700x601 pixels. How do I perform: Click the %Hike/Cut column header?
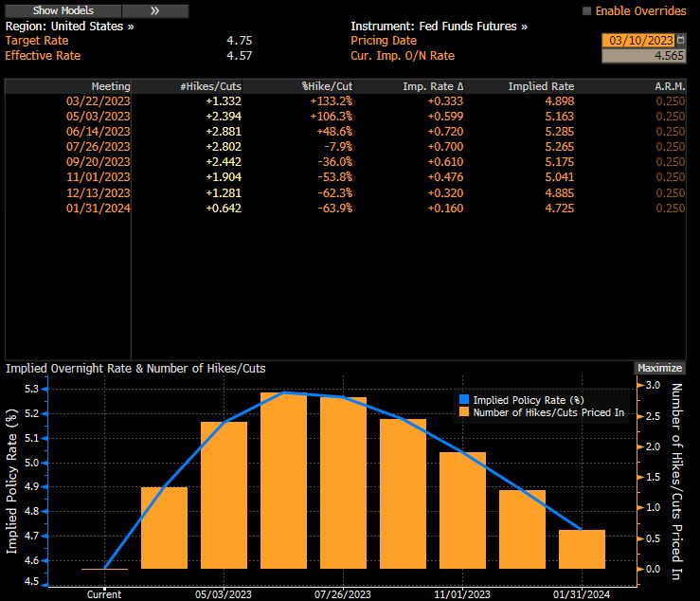tap(327, 86)
